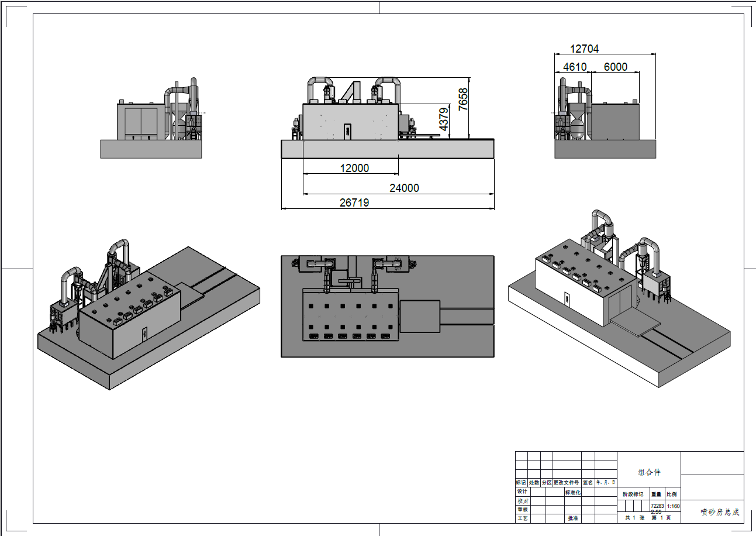Click the 7658 vertical height dimension
The image size is (756, 536).
click(462, 99)
